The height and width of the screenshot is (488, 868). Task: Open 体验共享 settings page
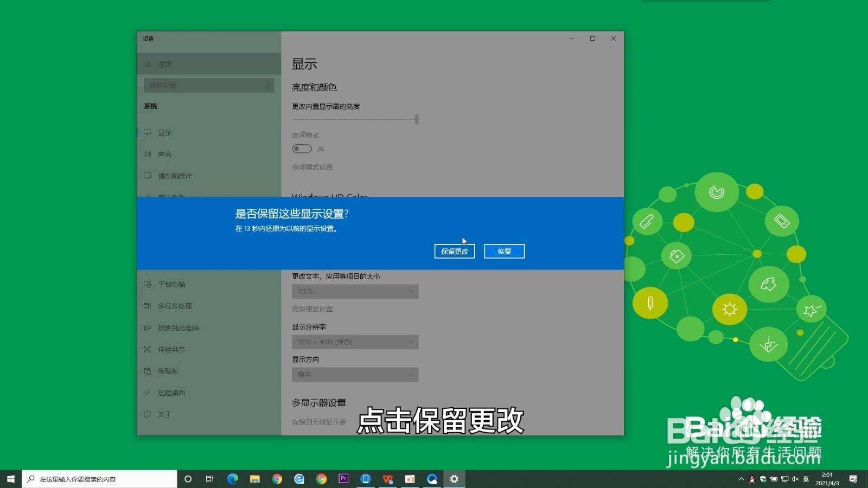[209, 349]
